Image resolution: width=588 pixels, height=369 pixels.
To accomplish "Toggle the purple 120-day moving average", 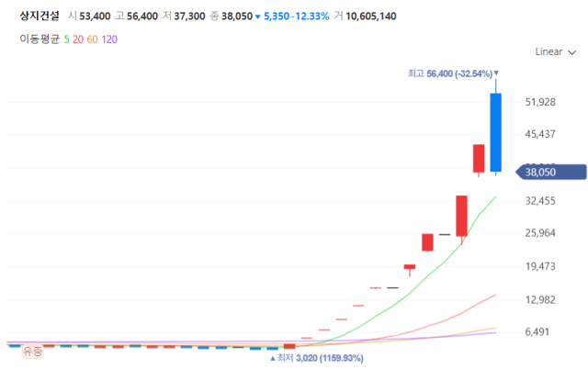I will point(109,39).
